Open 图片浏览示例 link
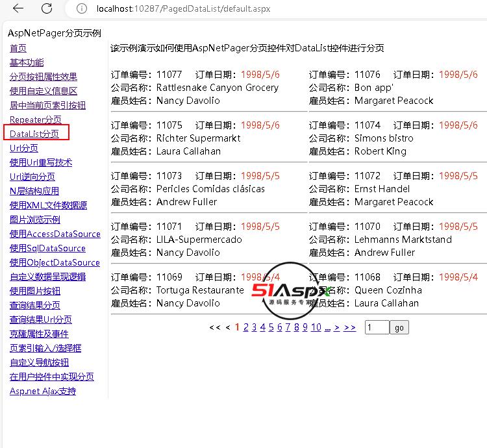487x448 pixels. [35, 219]
